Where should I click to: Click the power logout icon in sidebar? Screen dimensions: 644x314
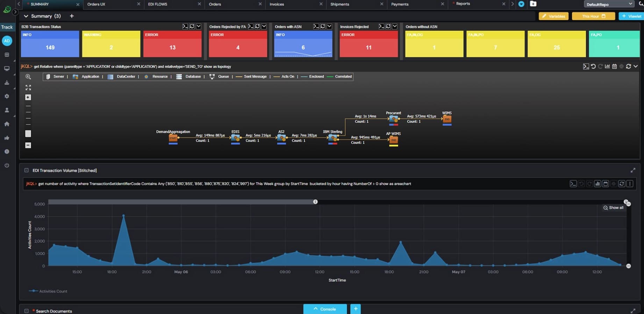7,165
